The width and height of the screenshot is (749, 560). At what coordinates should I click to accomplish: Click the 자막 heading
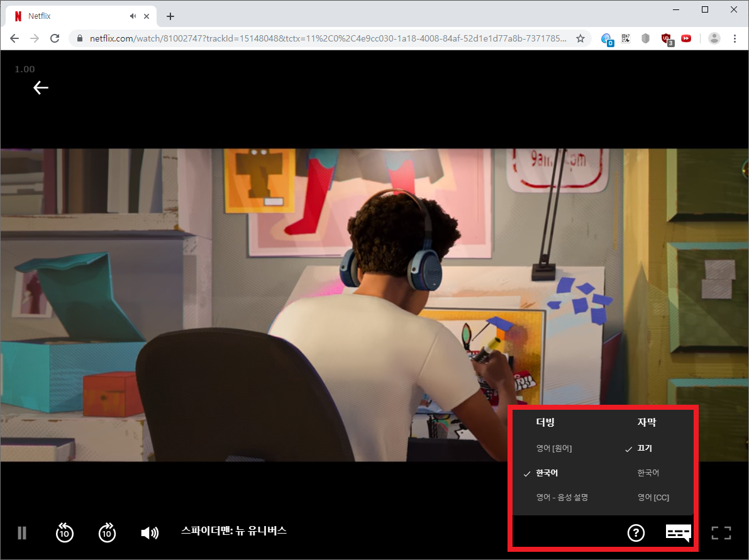pos(646,422)
